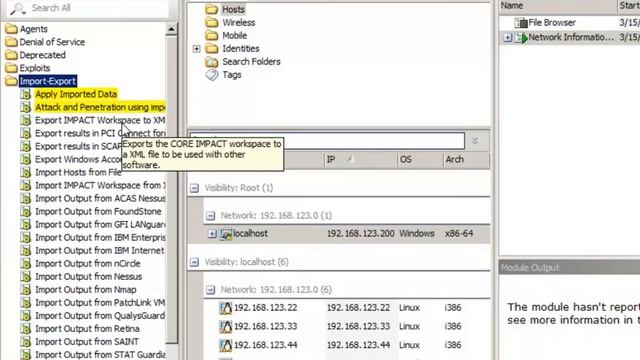Click the host search filter field

coord(327,141)
